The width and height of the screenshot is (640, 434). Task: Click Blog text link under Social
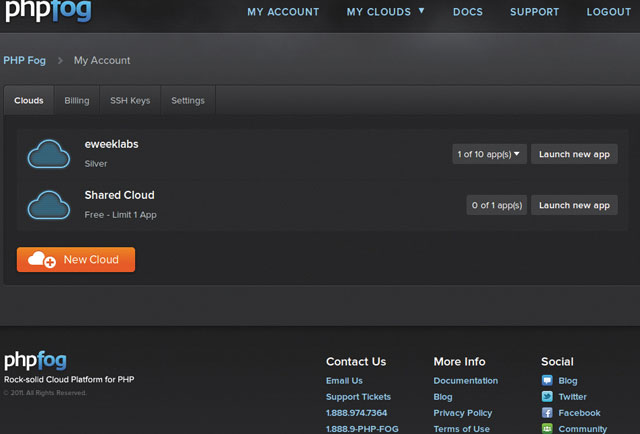click(568, 381)
